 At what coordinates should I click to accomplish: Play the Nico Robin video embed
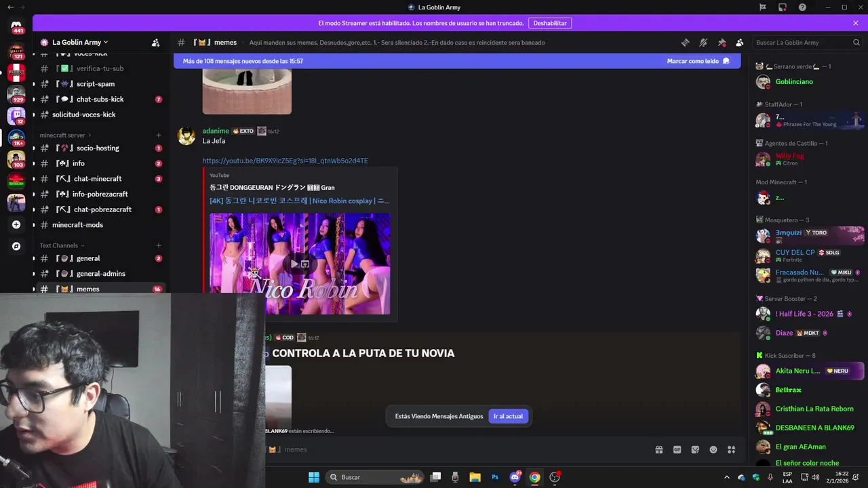pos(294,264)
